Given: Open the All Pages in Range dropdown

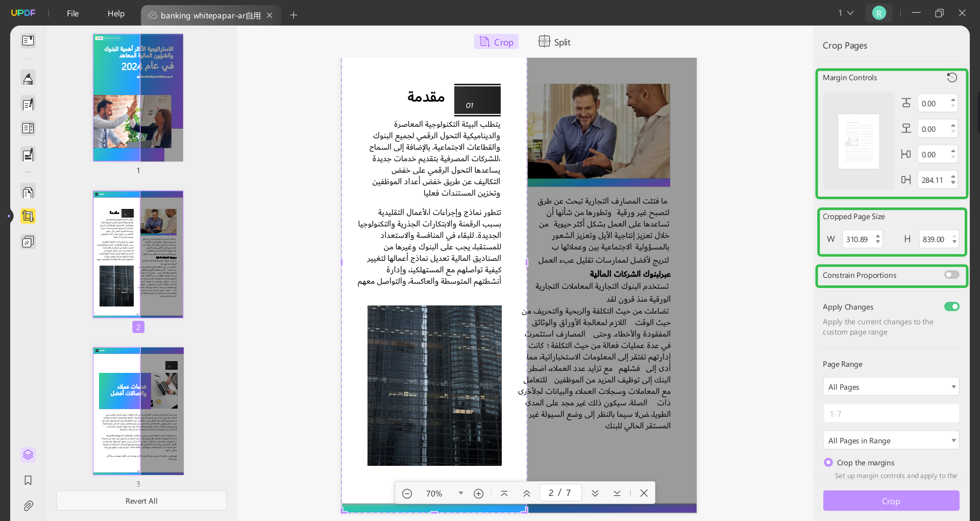Looking at the screenshot, I should (891, 440).
